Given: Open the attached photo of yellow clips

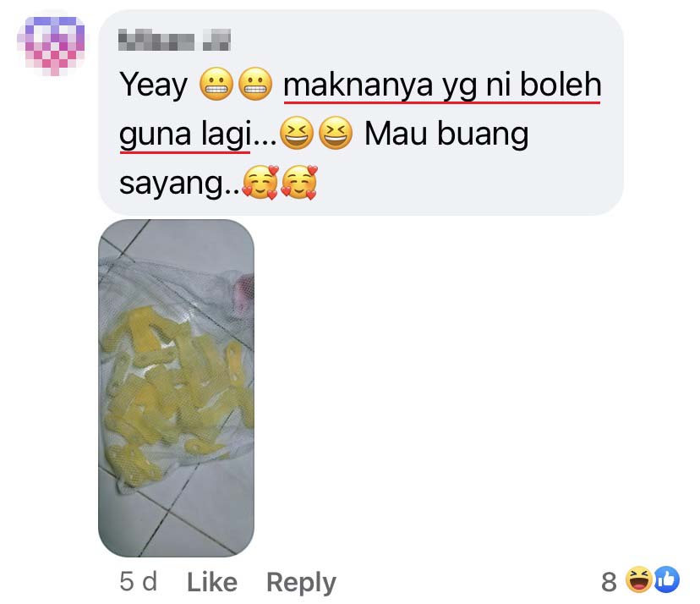Looking at the screenshot, I should click(177, 387).
